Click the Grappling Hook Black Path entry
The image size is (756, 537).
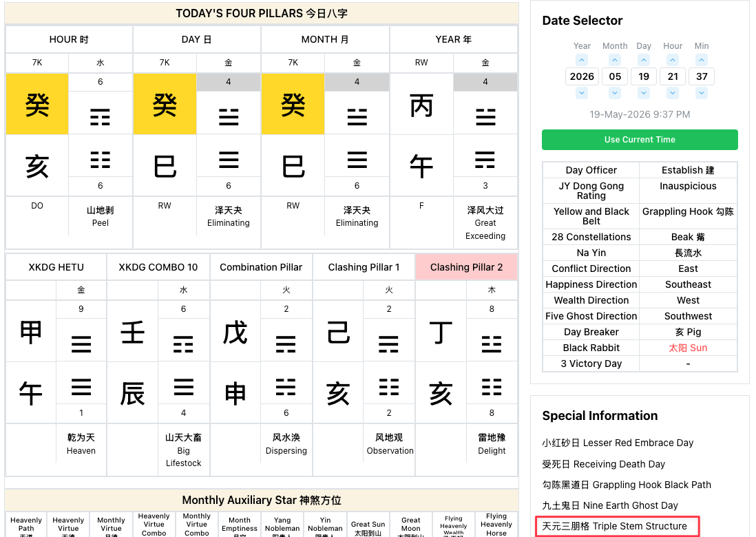coord(627,485)
